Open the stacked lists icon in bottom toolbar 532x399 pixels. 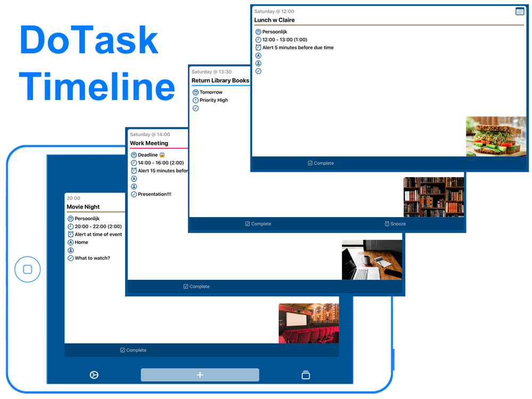(306, 375)
